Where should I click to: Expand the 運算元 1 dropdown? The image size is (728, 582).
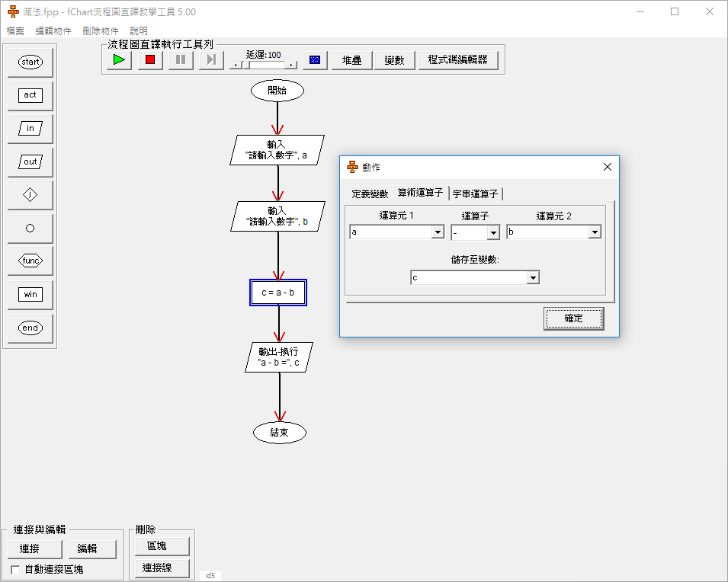tap(438, 232)
